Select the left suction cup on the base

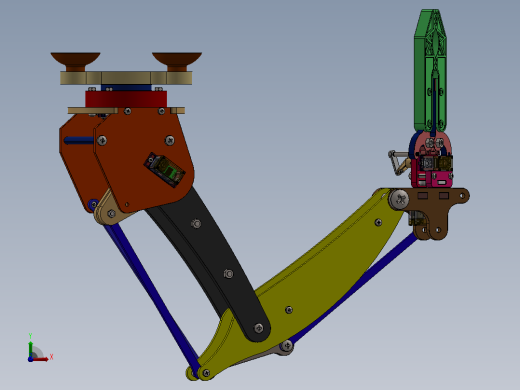[x=75, y=61]
